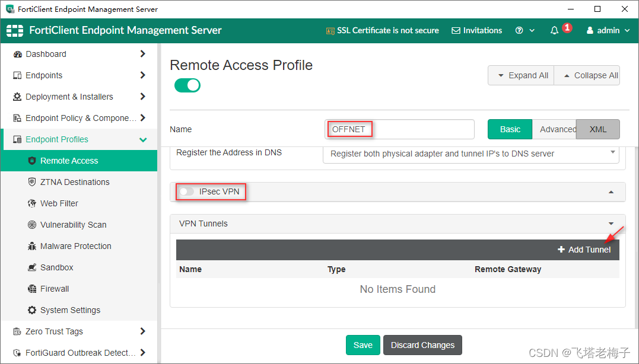Open Malware Protection profile page
Image resolution: width=639 pixels, height=364 pixels.
click(79, 247)
